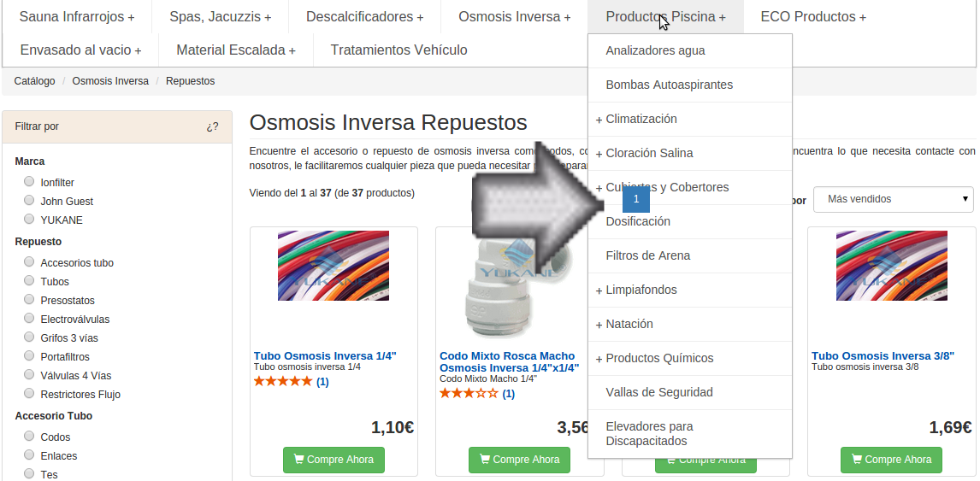Open the Tubo Osmosis Inversa 3/8" product link
Screen dimensions: 980x481
(x=883, y=356)
